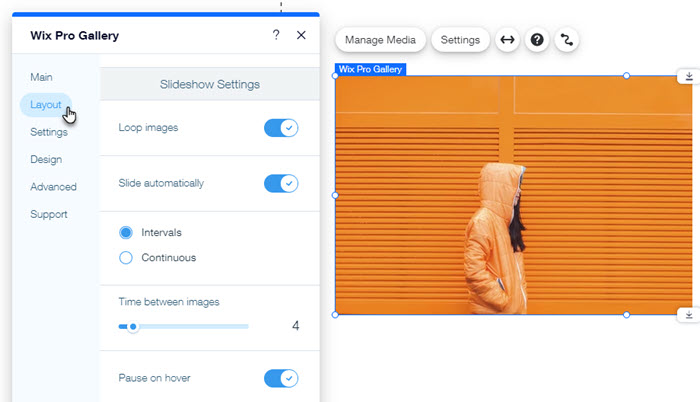Click the Loop images label
Screen dimensions: 700x402
tap(148, 128)
